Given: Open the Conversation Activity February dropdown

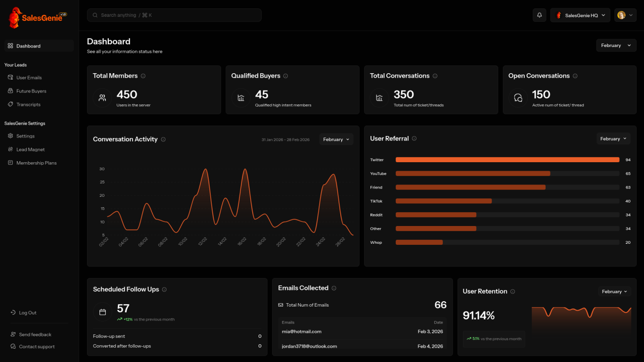Looking at the screenshot, I should pyautogui.click(x=336, y=139).
